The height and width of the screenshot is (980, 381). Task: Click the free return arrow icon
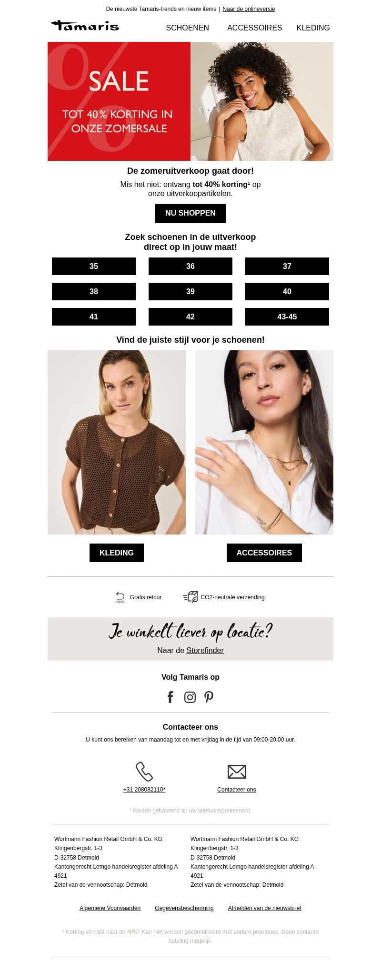(x=120, y=597)
